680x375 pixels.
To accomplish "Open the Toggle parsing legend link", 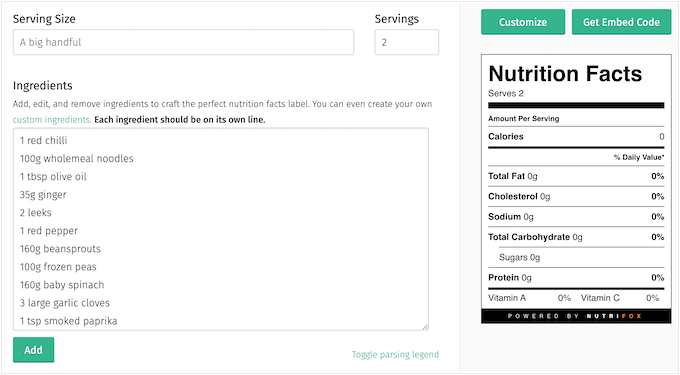I will pos(395,355).
